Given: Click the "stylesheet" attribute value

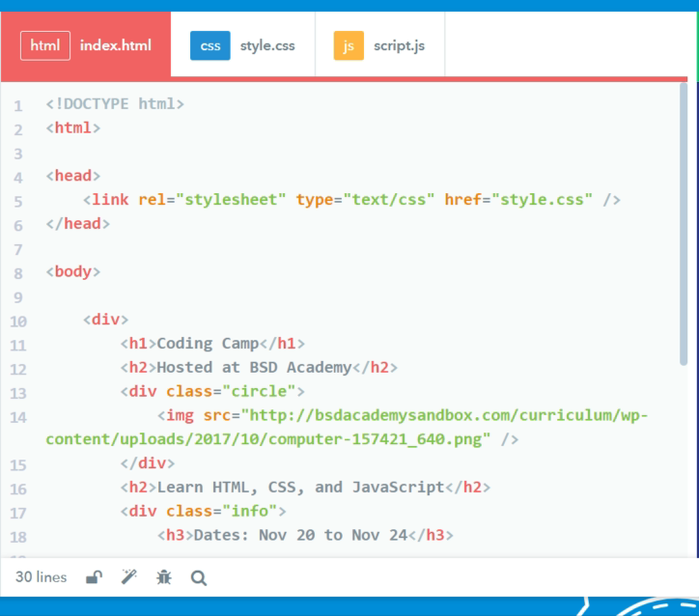Looking at the screenshot, I should click(x=231, y=200).
